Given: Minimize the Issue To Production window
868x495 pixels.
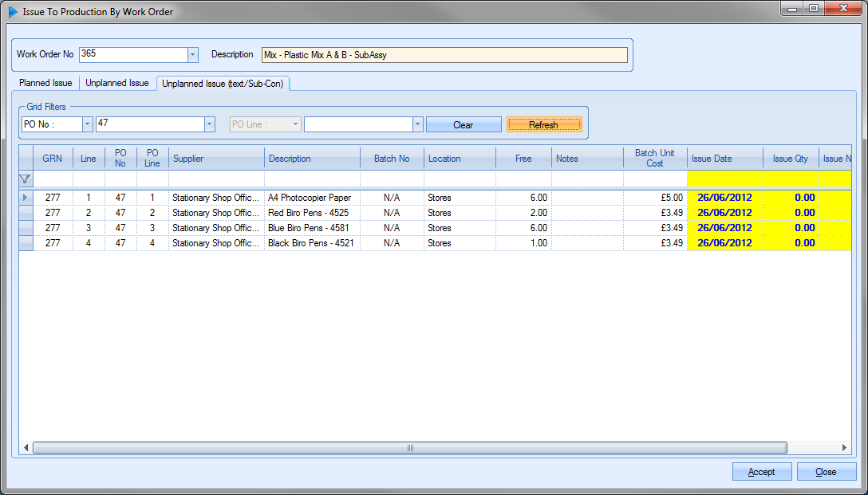Looking at the screenshot, I should [x=792, y=9].
